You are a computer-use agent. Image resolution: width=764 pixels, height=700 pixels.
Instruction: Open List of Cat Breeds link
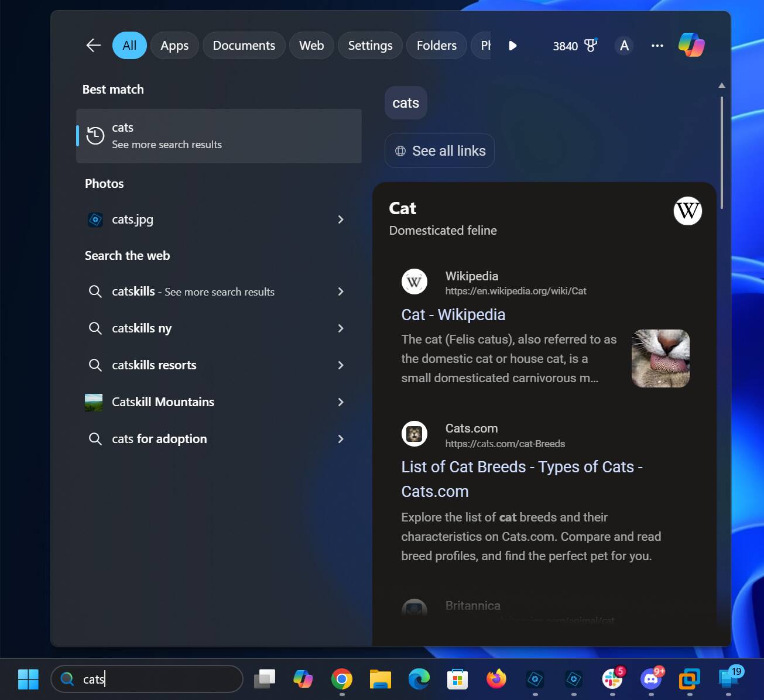pyautogui.click(x=522, y=479)
